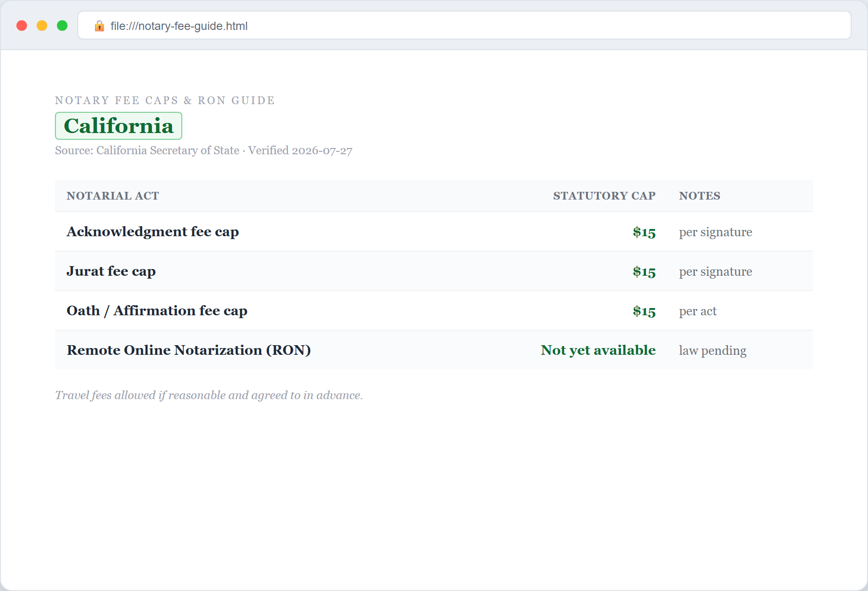Select the Jurat fee cap row
Viewport: 868px width, 591px height.
(x=434, y=271)
